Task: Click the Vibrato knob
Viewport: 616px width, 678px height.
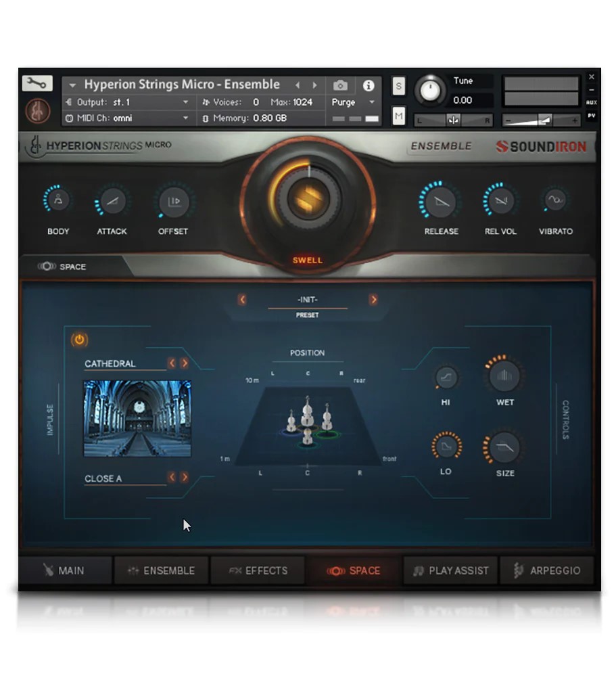Action: (x=555, y=200)
